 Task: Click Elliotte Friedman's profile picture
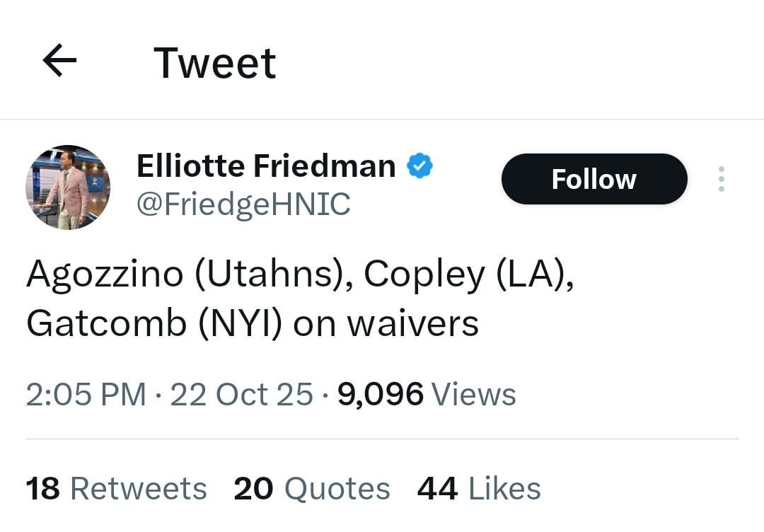[x=68, y=187]
